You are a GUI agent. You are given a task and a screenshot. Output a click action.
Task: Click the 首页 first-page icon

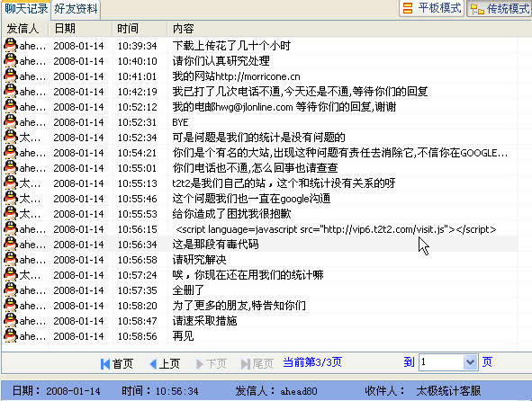tap(104, 364)
